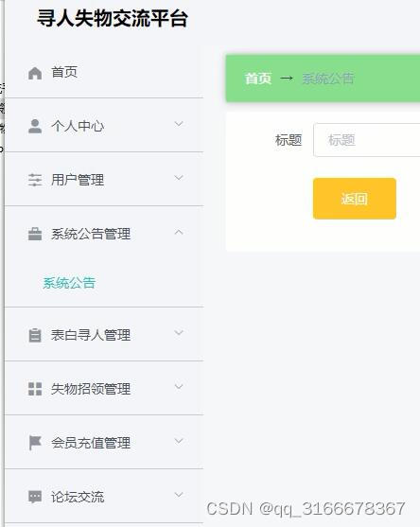Expand the 会员充值管理 chevron

(x=179, y=441)
